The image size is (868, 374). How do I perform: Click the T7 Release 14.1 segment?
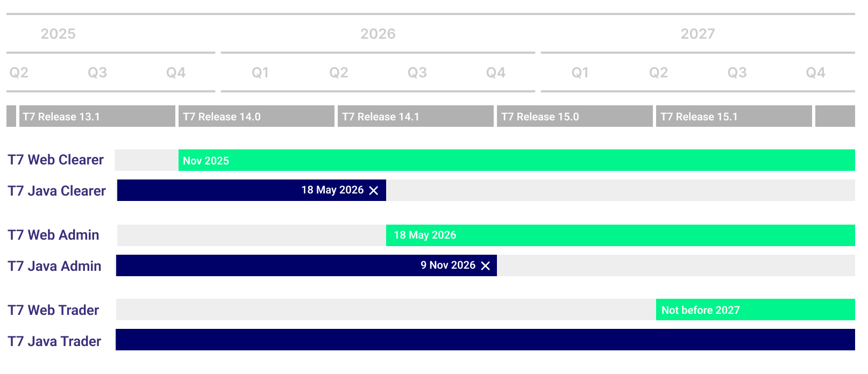coord(415,117)
